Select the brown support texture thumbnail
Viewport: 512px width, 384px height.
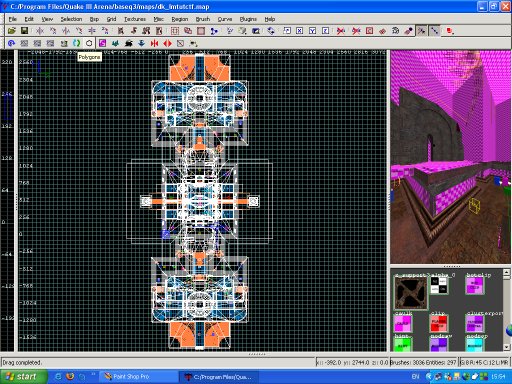(x=411, y=293)
